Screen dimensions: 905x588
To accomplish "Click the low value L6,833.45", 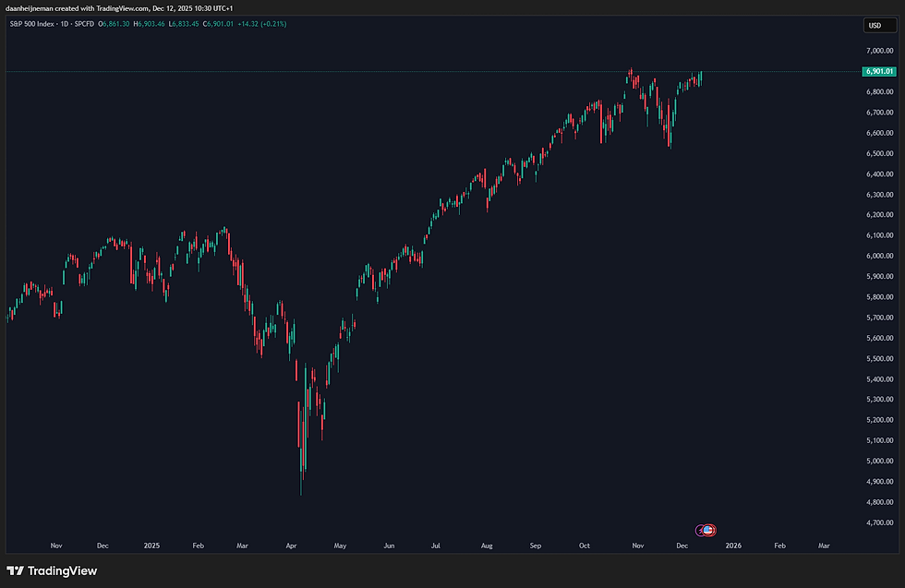I will point(184,24).
